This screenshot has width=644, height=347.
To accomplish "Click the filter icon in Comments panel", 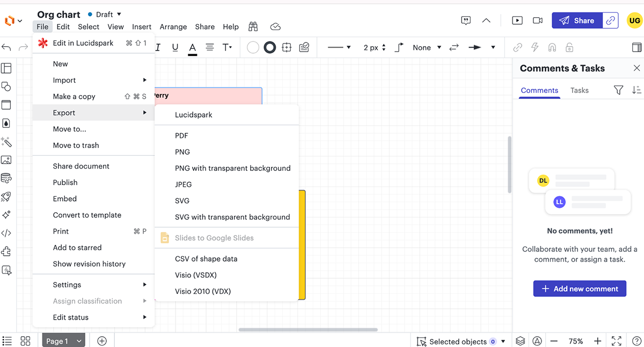I will (618, 90).
